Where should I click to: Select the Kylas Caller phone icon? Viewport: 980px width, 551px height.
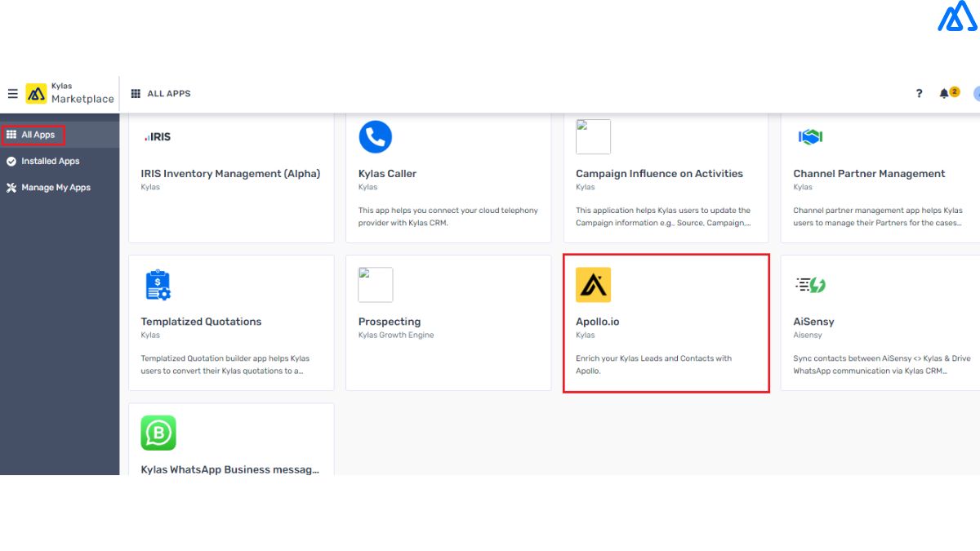click(x=375, y=136)
